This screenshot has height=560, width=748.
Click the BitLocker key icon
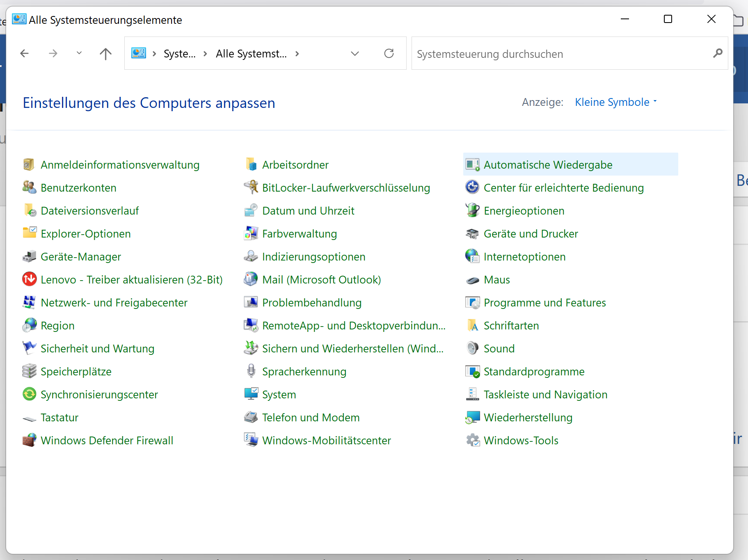tap(251, 187)
